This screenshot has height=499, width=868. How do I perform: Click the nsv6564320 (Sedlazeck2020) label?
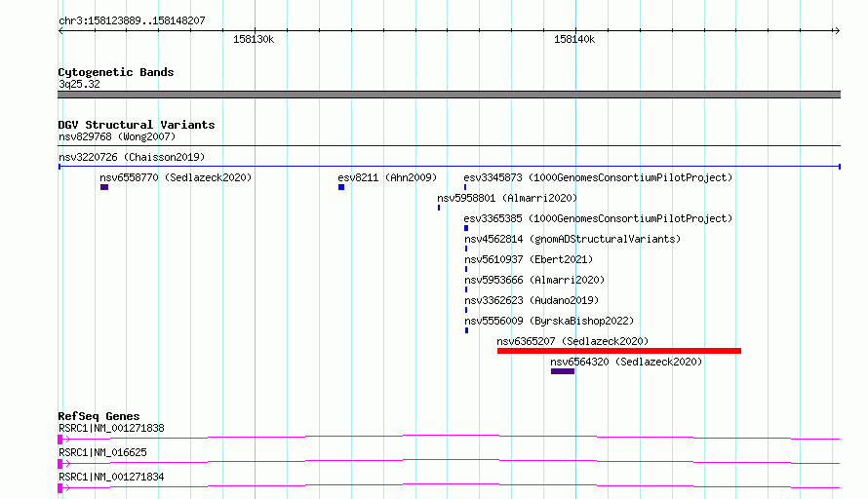click(x=626, y=362)
